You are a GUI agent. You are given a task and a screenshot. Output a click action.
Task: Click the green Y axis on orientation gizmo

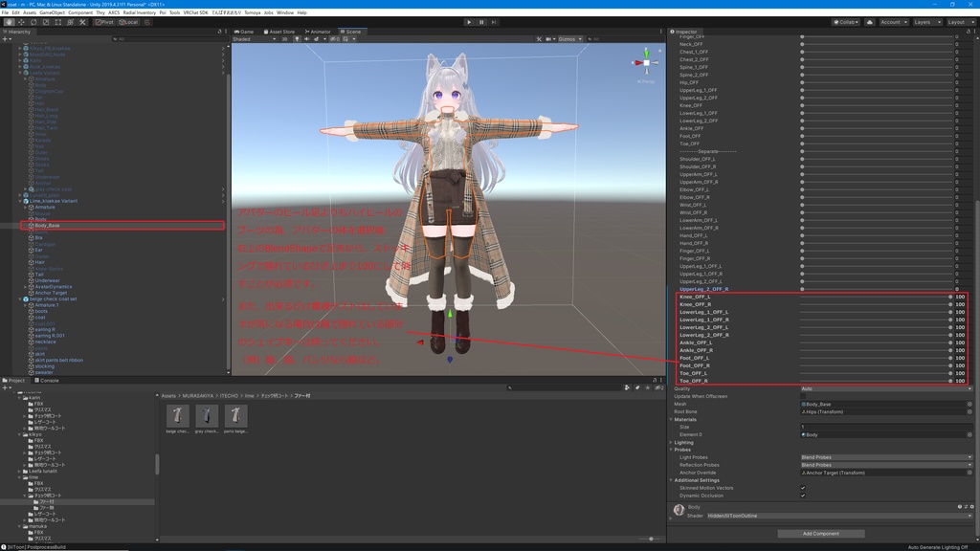click(646, 54)
